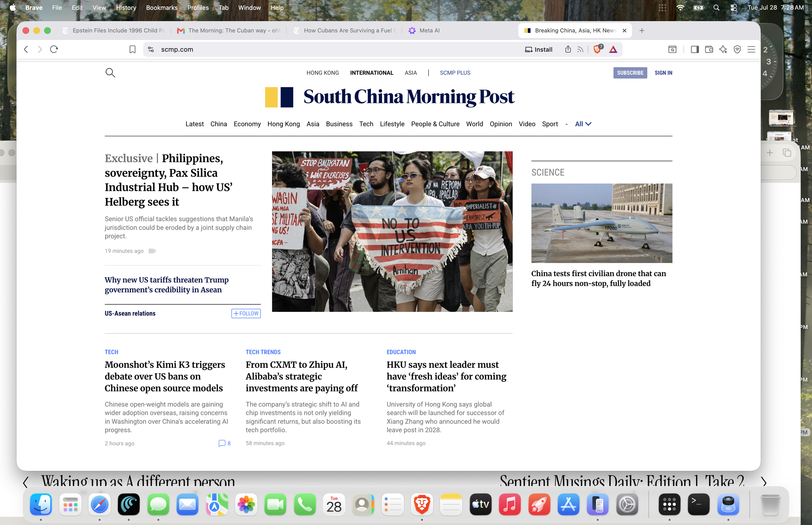
Task: Launch Leo AI assistant sparkle icon
Action: coord(723,49)
